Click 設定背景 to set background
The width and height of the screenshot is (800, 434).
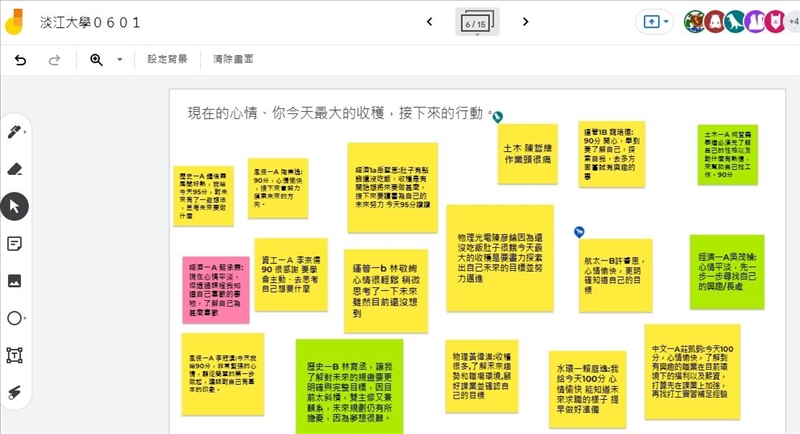point(167,60)
